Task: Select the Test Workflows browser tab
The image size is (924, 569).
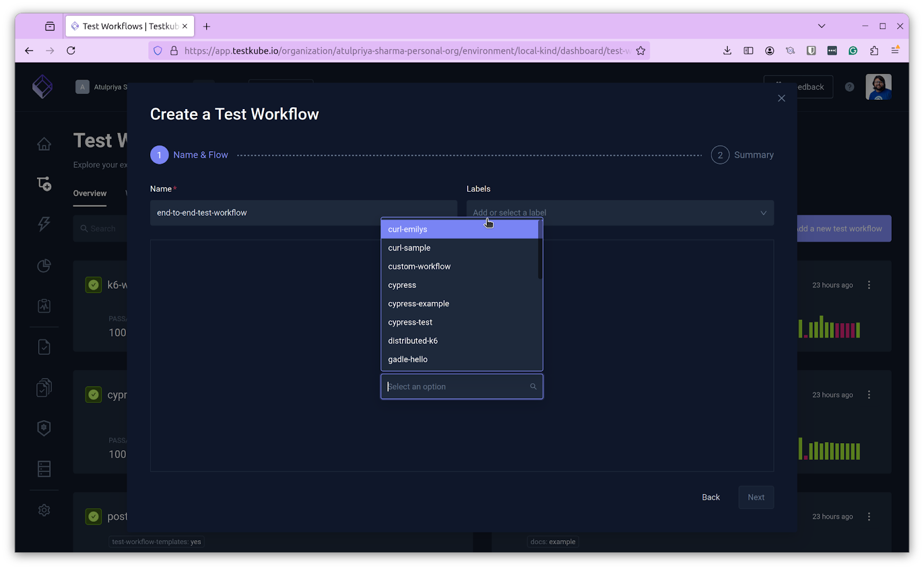Action: (130, 27)
